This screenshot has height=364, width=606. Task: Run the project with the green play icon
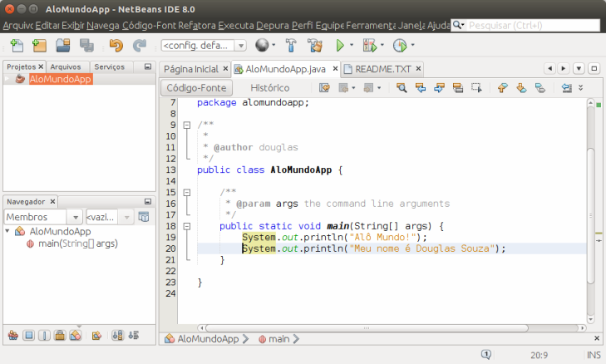point(340,45)
